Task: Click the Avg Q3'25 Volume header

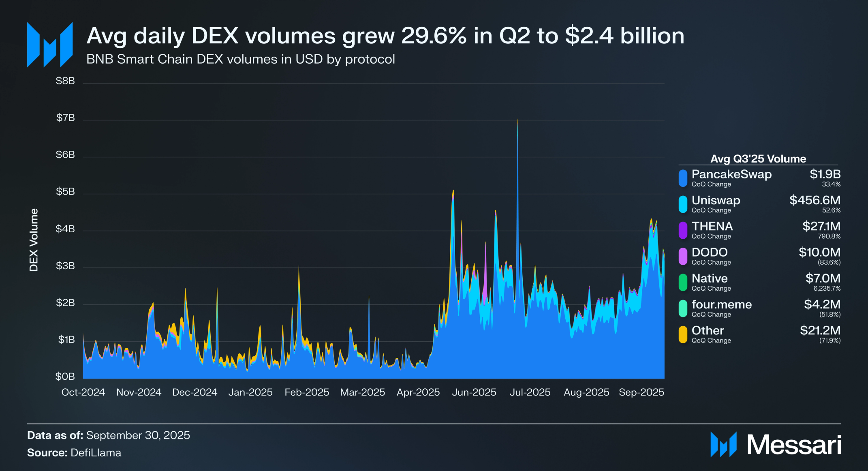Action: point(758,159)
